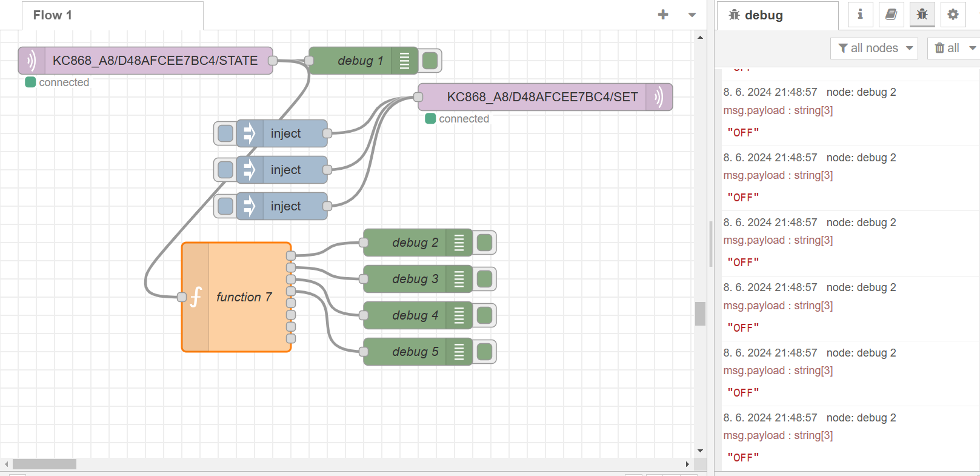The image size is (980, 476).
Task: Click the function 7 node icon
Action: (x=196, y=297)
